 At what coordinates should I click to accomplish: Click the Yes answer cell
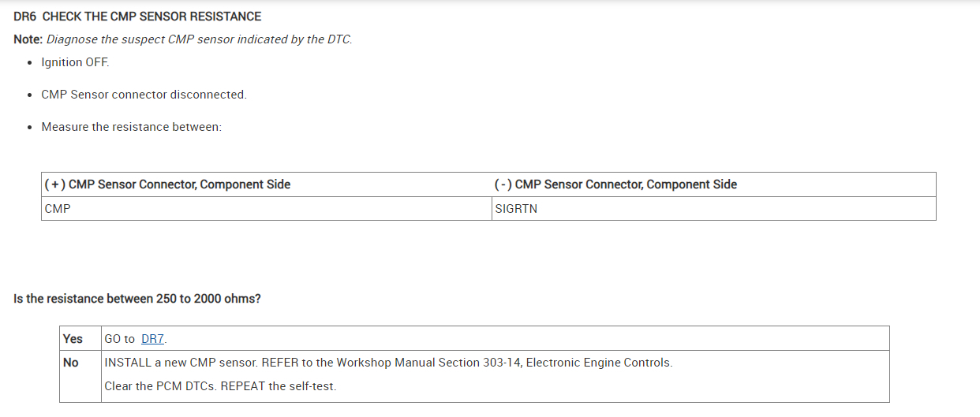[x=73, y=339]
